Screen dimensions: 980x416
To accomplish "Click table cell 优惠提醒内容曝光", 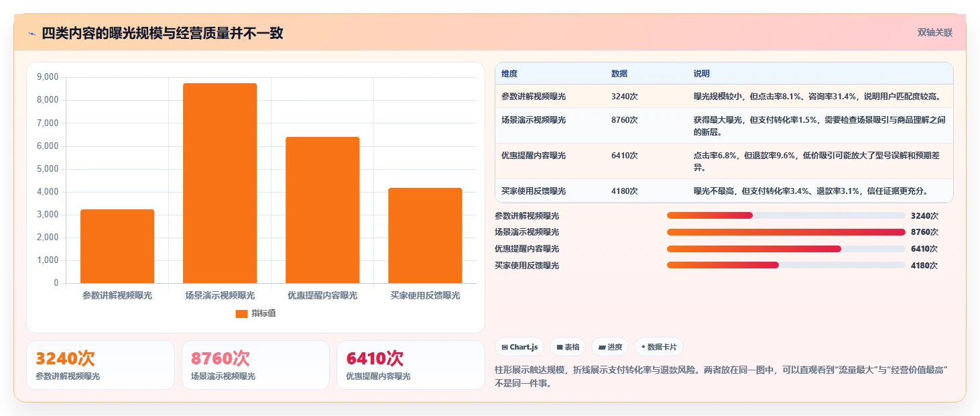I will tap(534, 156).
